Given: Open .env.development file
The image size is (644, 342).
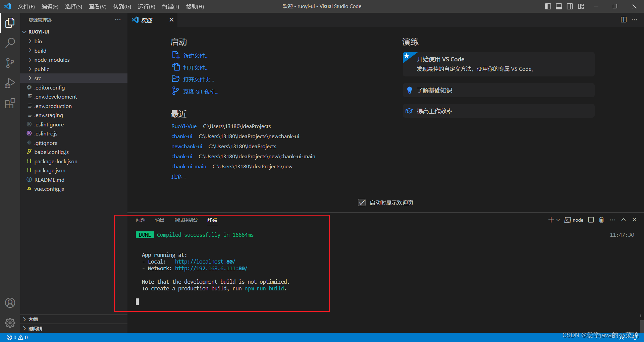Looking at the screenshot, I should click(74, 97).
